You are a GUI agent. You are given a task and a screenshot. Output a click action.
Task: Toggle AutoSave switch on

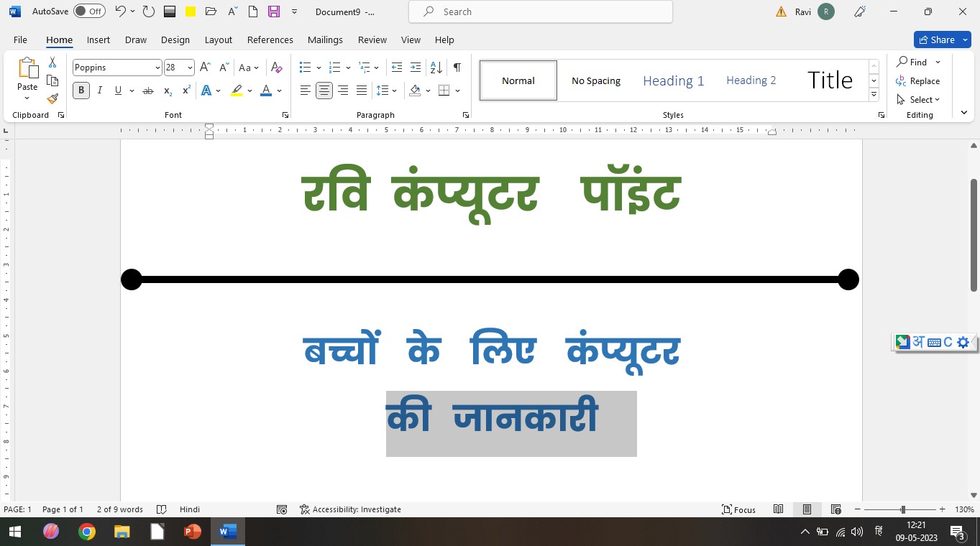pyautogui.click(x=89, y=11)
